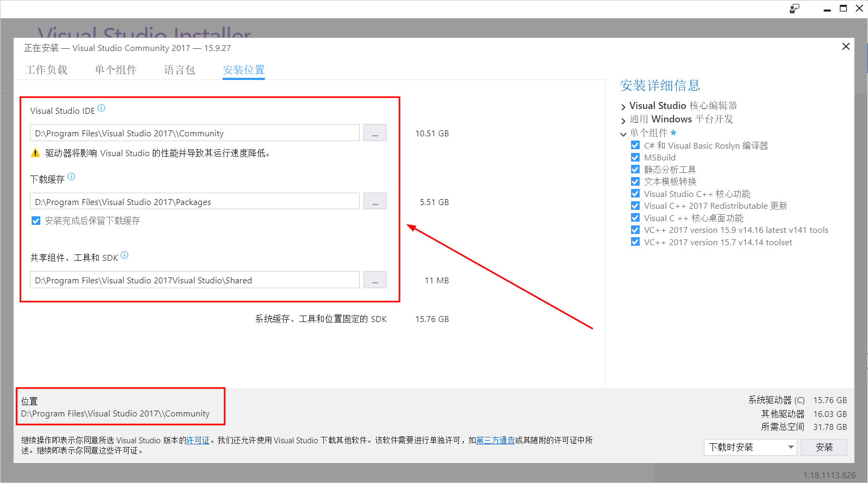Uncheck 静态分析工具 component
The width and height of the screenshot is (868, 483).
635,170
